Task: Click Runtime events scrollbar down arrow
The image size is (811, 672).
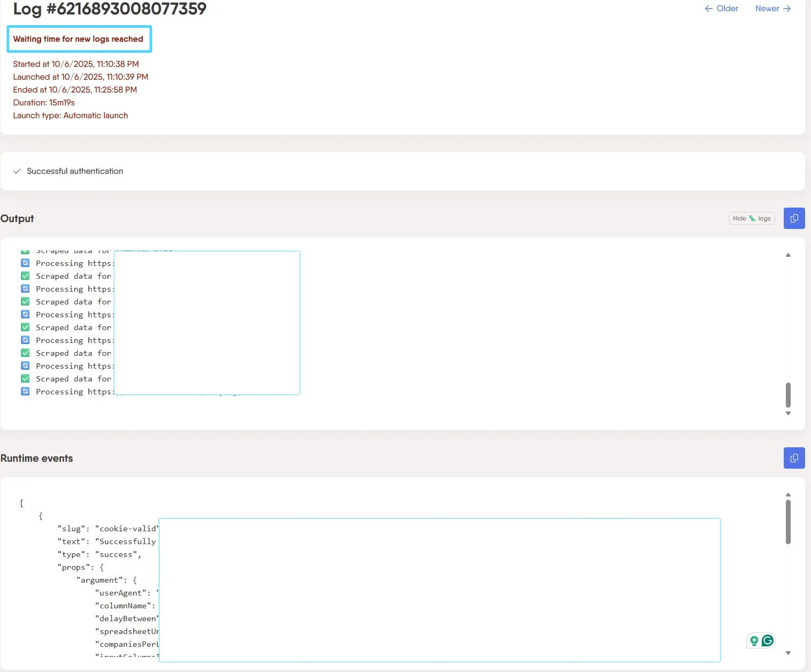Action: coord(788,653)
